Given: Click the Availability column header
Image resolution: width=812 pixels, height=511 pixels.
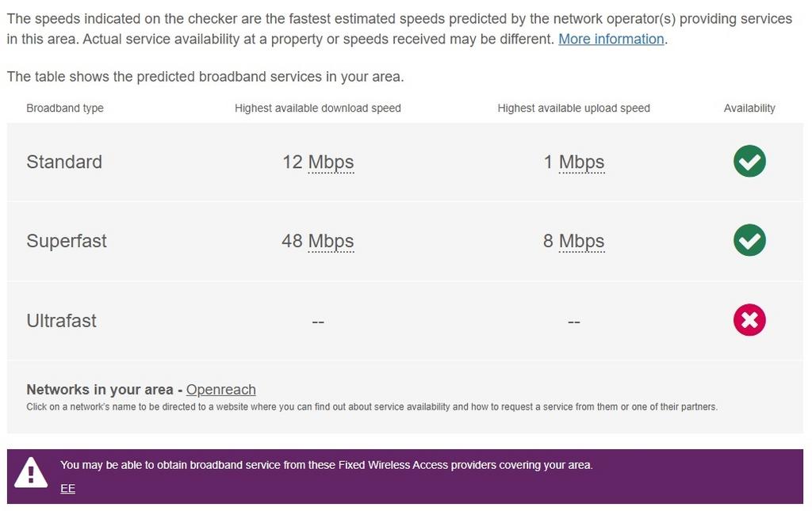Looking at the screenshot, I should tap(749, 108).
